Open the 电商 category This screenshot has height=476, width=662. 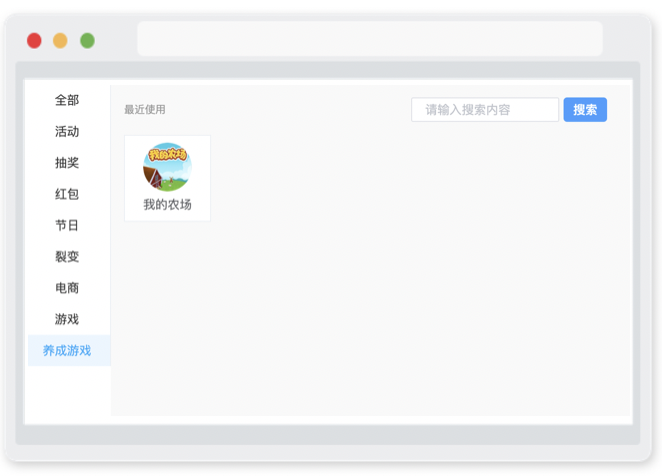(x=67, y=288)
